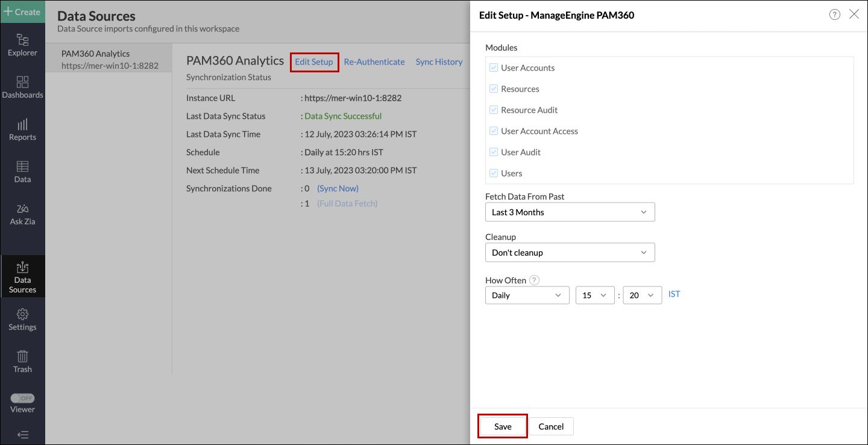This screenshot has height=445, width=868.
Task: Open the Trash bin
Action: pyautogui.click(x=22, y=362)
